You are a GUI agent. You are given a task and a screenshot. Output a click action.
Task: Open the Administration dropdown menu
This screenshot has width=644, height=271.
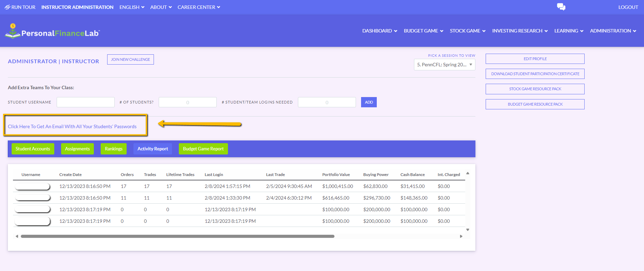(x=613, y=31)
